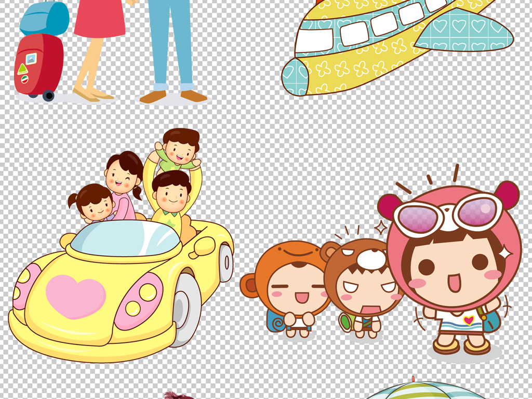
Task: Click the small girl with pigtail leaning on car
Action: (x=97, y=203)
